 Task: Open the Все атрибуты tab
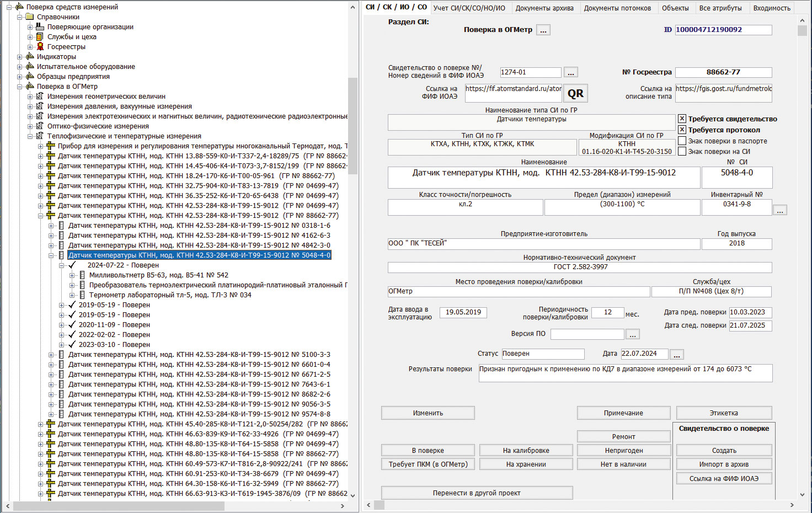[720, 8]
